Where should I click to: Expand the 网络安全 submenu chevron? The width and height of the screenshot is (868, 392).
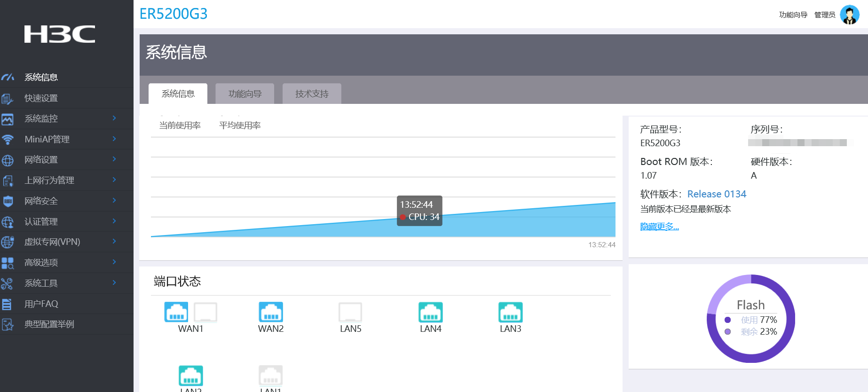(114, 200)
